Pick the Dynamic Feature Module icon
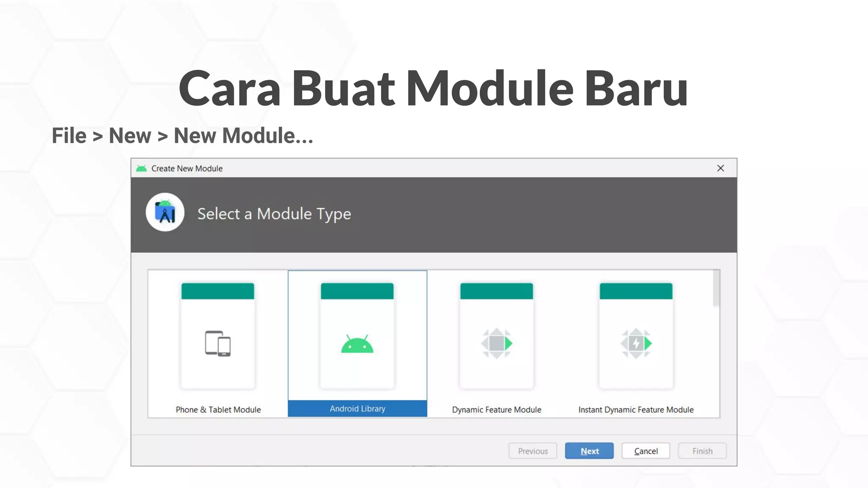This screenshot has width=868, height=488. tap(497, 344)
